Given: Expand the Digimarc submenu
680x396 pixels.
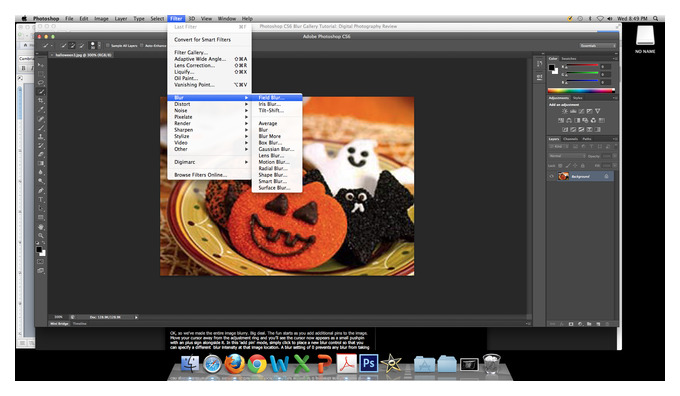Looking at the screenshot, I should coord(209,162).
